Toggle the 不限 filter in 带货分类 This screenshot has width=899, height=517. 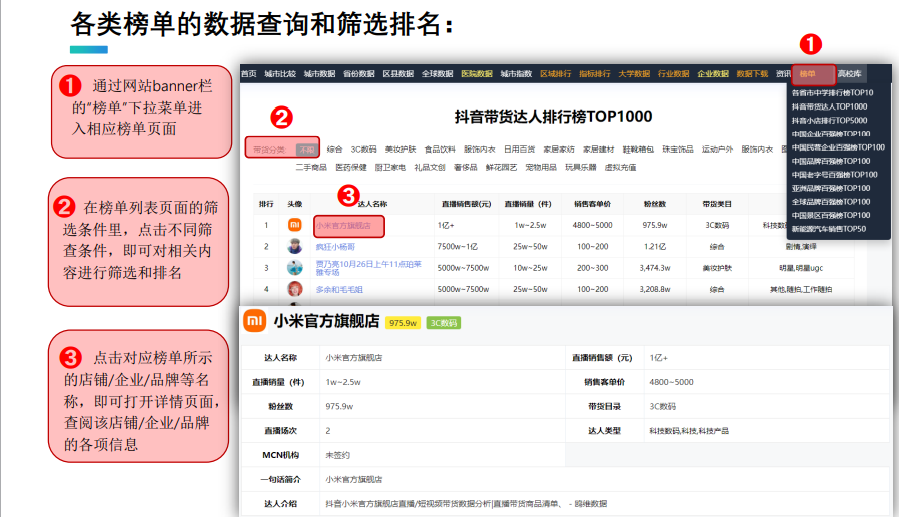[307, 150]
